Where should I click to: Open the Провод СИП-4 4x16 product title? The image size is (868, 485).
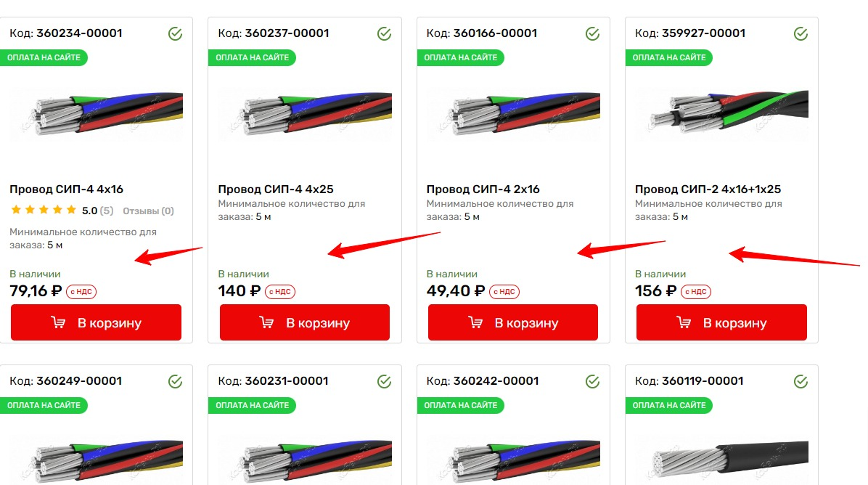[67, 189]
